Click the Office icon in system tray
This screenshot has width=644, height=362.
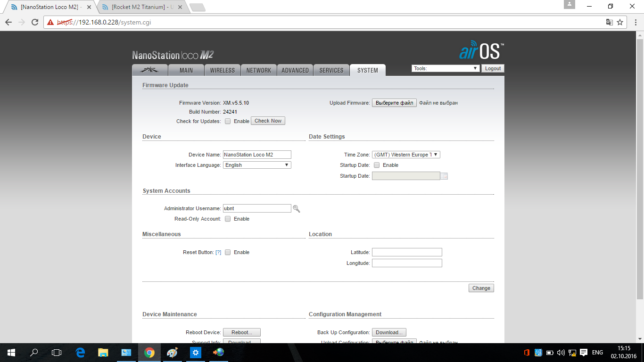point(527,353)
